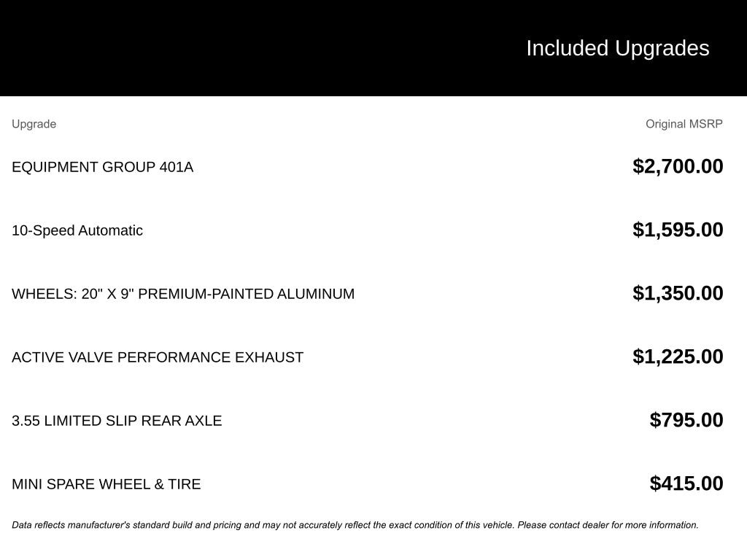Select the 3.55 LIMITED SLIP REAR AXLE name
747x560 pixels.
pyautogui.click(x=117, y=421)
